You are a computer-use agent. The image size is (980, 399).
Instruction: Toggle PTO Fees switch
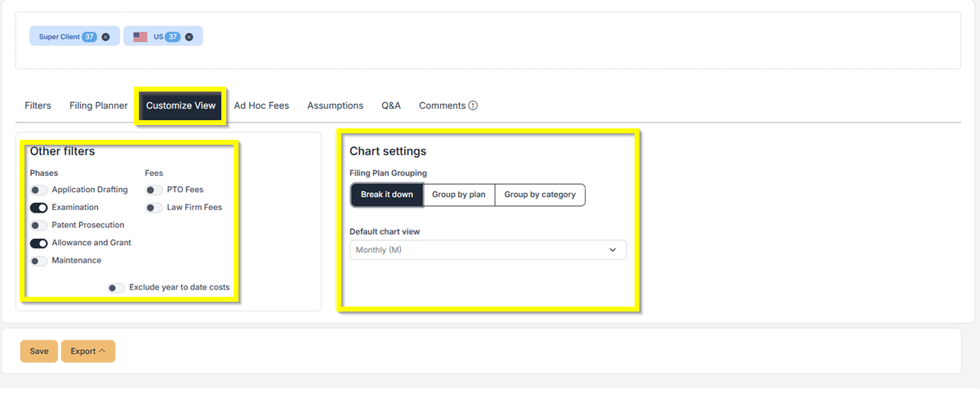[154, 190]
